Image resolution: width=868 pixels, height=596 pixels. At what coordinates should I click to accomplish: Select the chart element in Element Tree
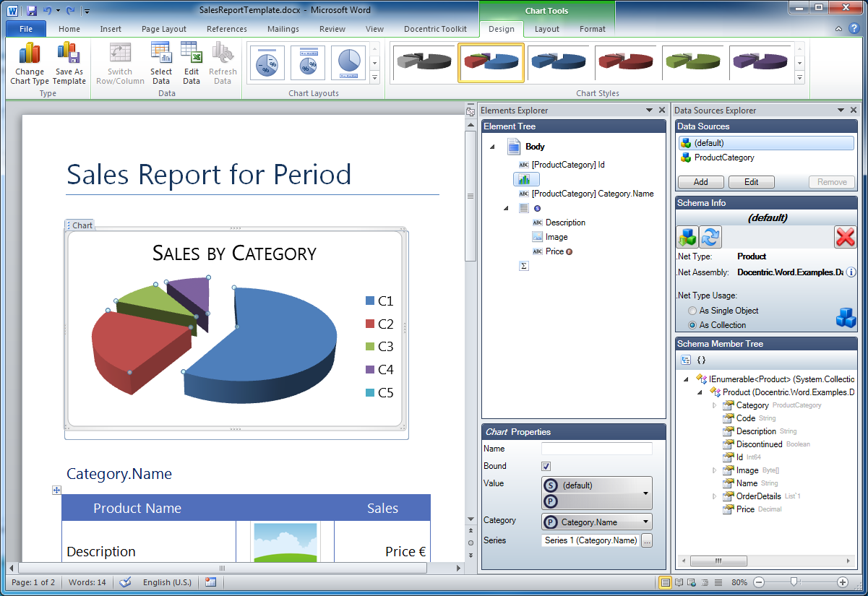tap(524, 179)
